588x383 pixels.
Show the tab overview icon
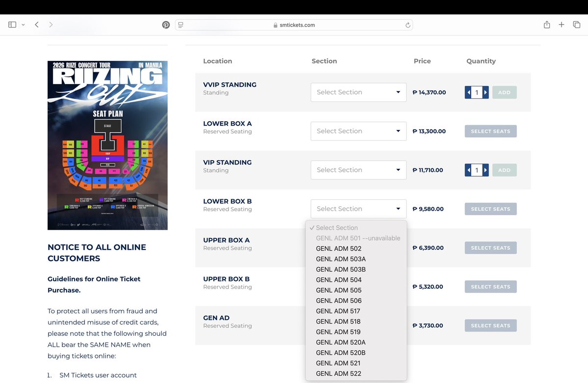(577, 25)
